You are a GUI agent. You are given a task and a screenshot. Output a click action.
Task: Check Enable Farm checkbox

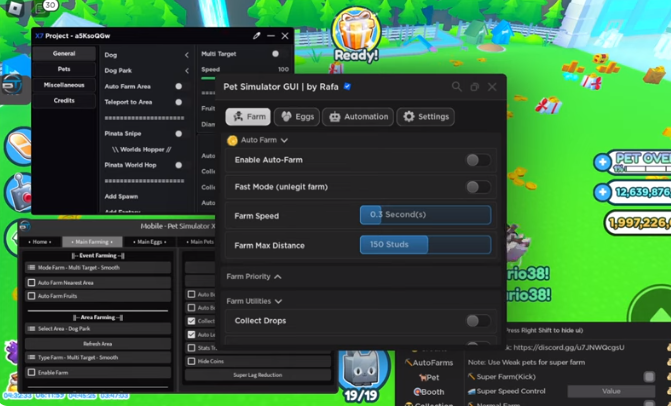coord(31,373)
